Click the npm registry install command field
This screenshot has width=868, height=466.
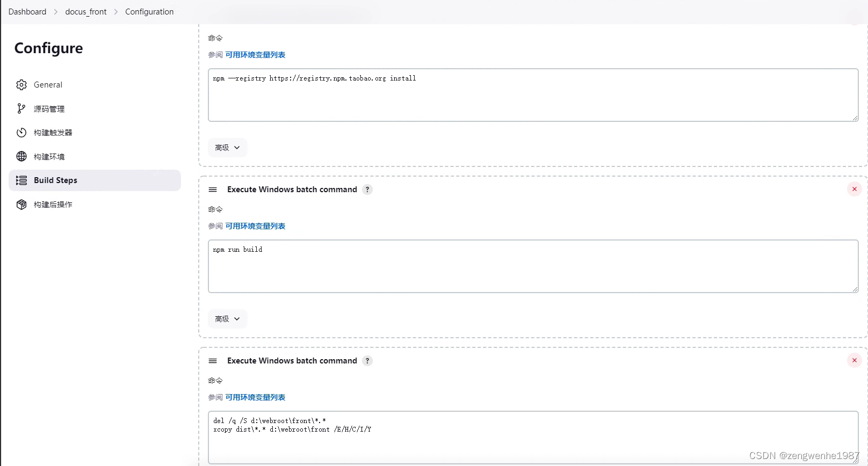[x=533, y=95]
